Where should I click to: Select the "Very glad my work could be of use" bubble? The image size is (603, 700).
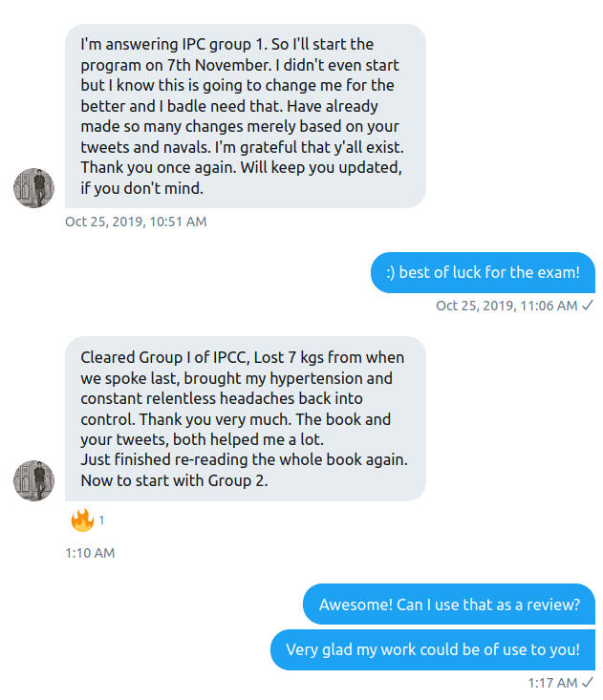(x=433, y=649)
